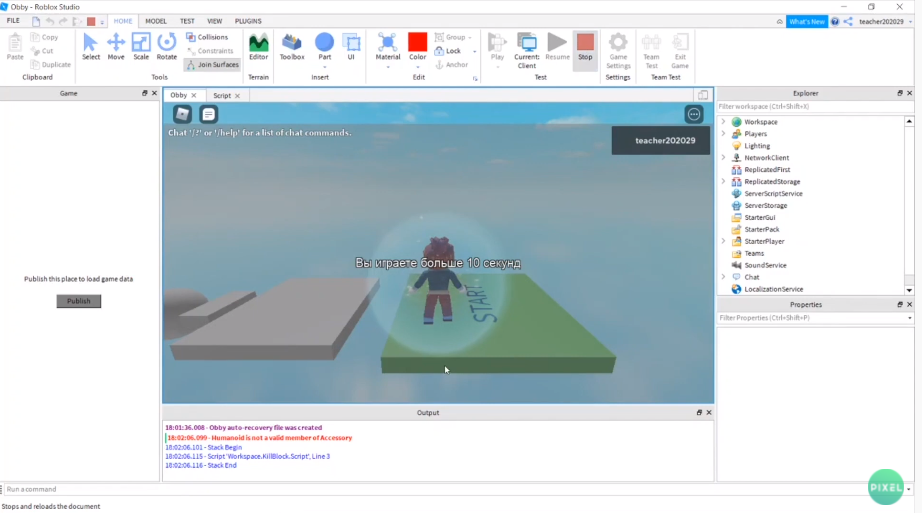This screenshot has width=922, height=513.
Task: Toggle Constraints option
Action: (210, 51)
